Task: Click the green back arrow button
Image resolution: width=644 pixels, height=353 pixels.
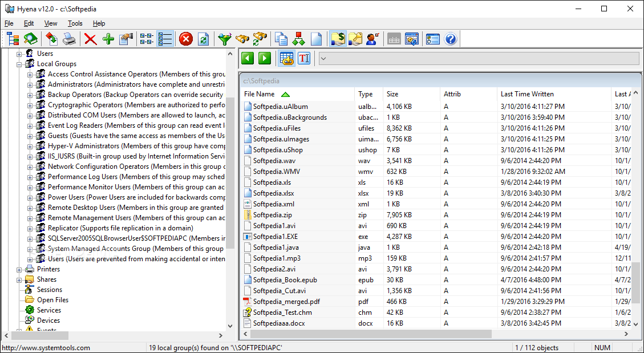Action: click(247, 58)
